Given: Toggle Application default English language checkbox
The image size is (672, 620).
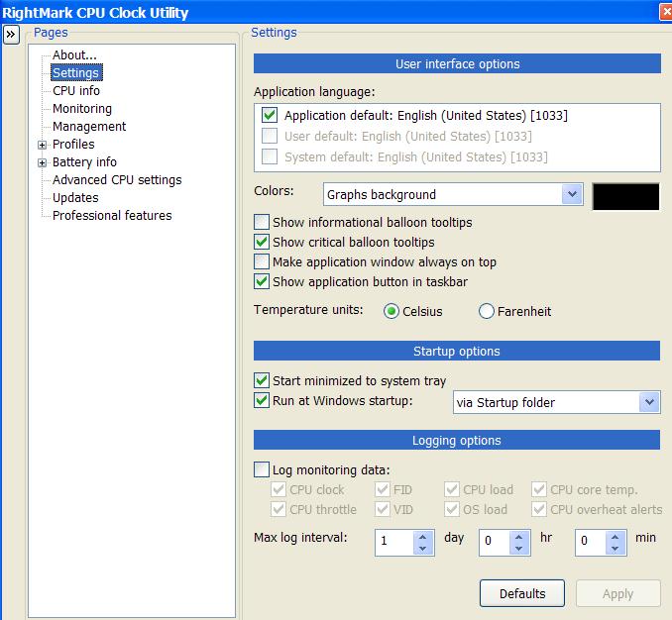Looking at the screenshot, I should [x=270, y=115].
